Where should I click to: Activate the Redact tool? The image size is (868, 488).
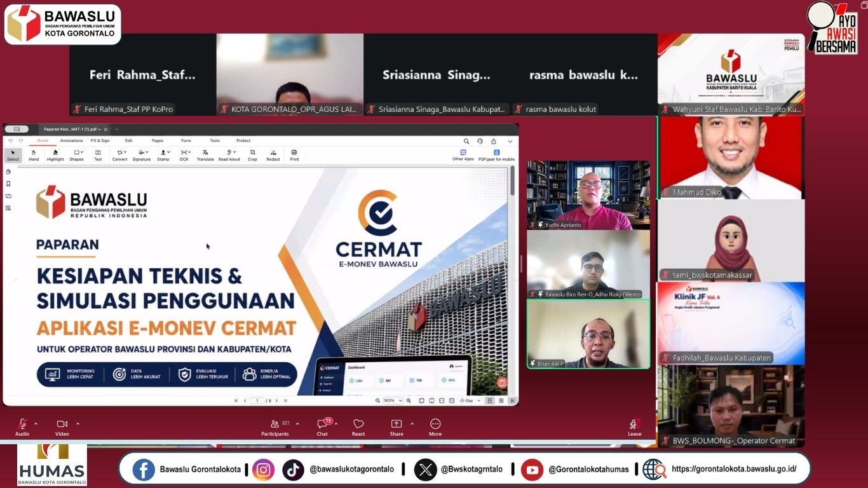273,155
